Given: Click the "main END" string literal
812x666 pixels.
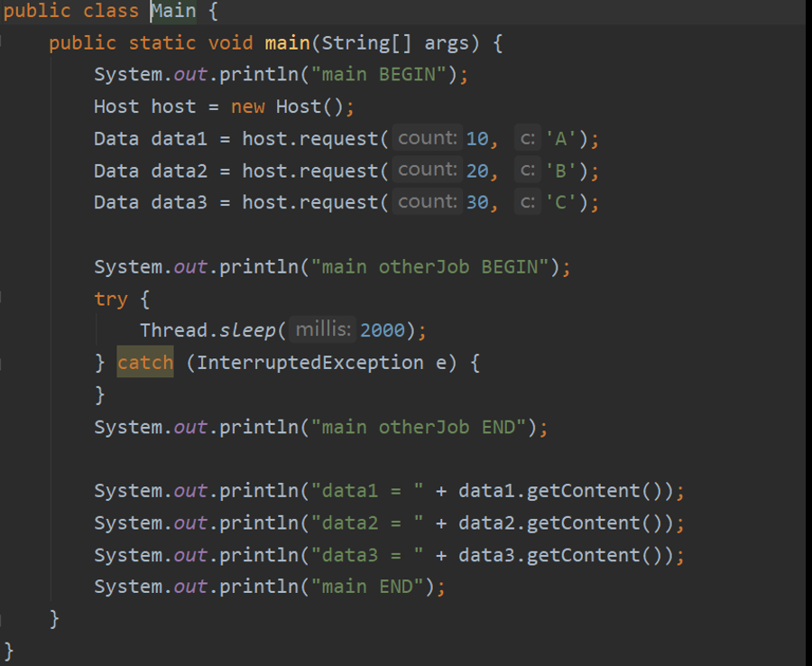Looking at the screenshot, I should pyautogui.click(x=367, y=587).
